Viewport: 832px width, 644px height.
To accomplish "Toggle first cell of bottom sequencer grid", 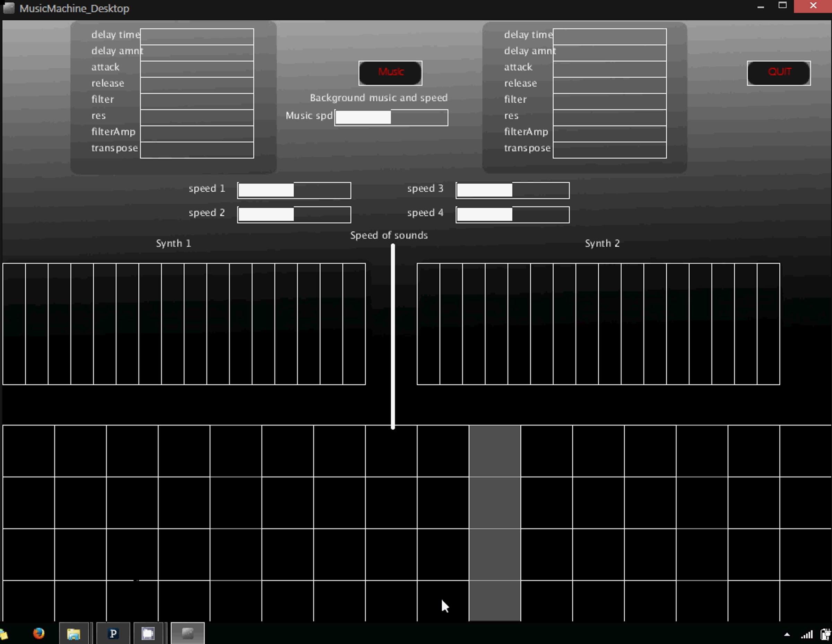I will (x=28, y=451).
